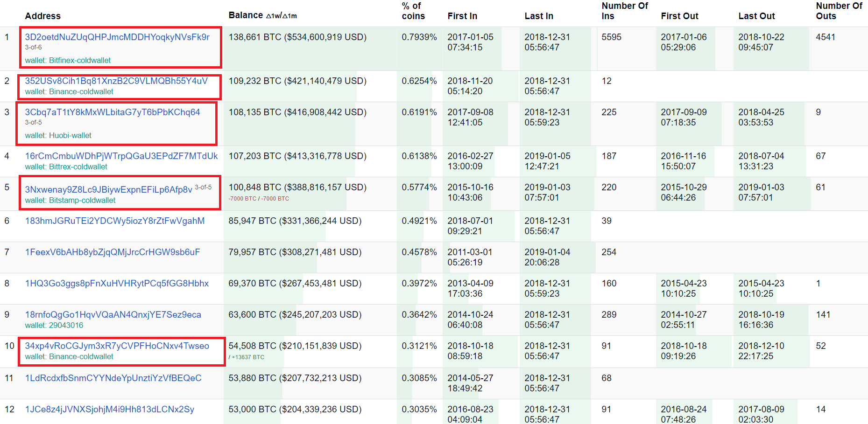Click the Number Of Ins column header
Screen dimensions: 868x424
click(x=625, y=11)
